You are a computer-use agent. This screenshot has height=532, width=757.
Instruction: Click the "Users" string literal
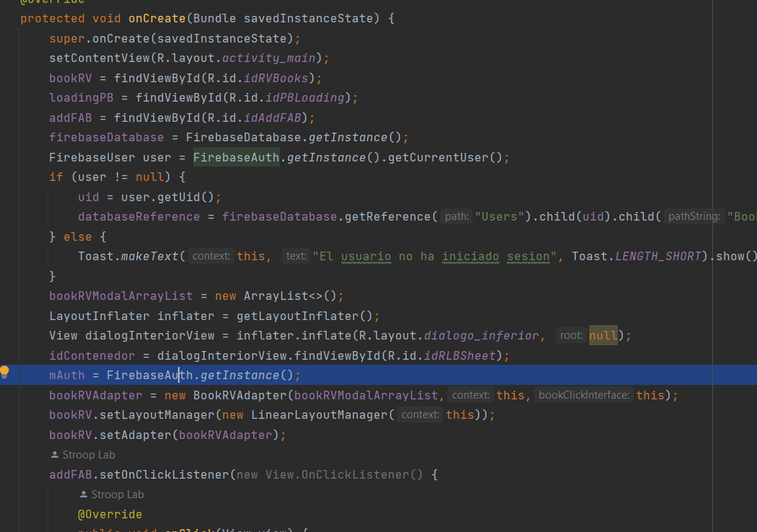pos(500,217)
